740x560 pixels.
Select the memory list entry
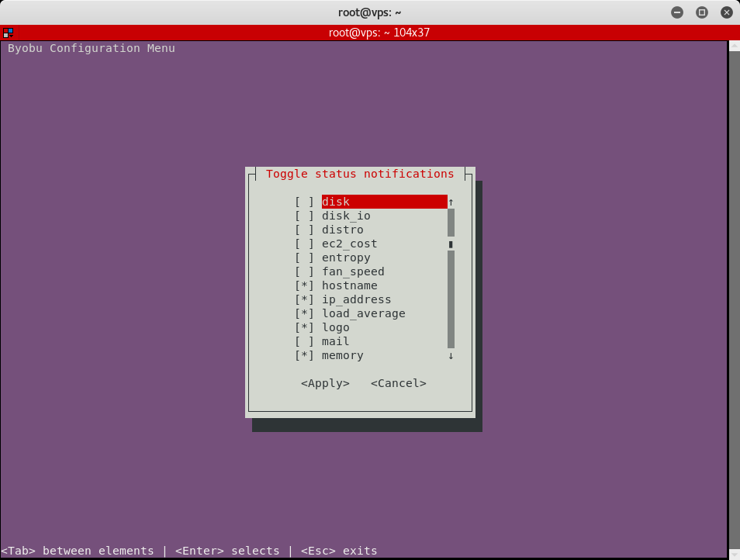tap(343, 356)
